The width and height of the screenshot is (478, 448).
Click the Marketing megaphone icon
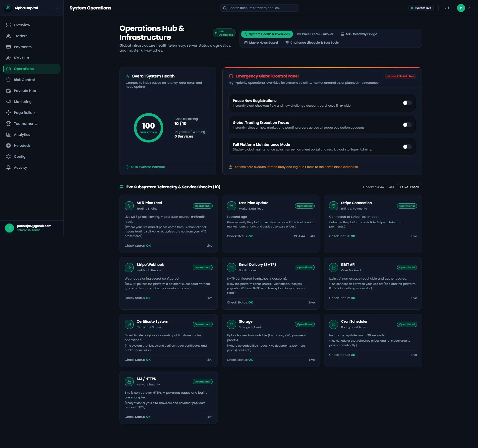[8, 102]
